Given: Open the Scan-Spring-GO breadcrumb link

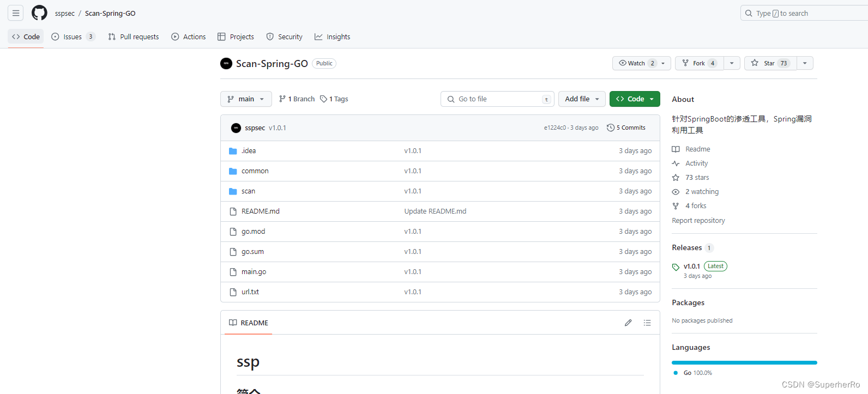Looking at the screenshot, I should click(110, 13).
